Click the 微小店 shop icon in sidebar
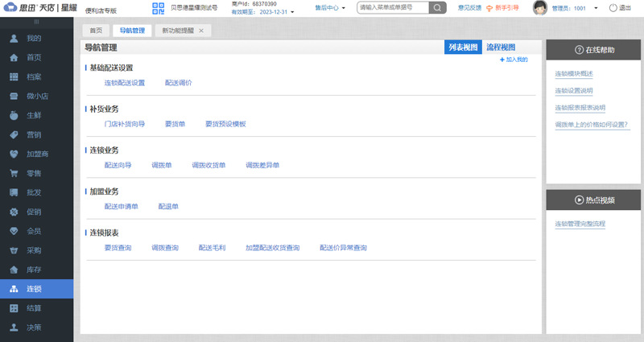Image resolution: width=644 pixels, height=342 pixels. click(x=14, y=96)
